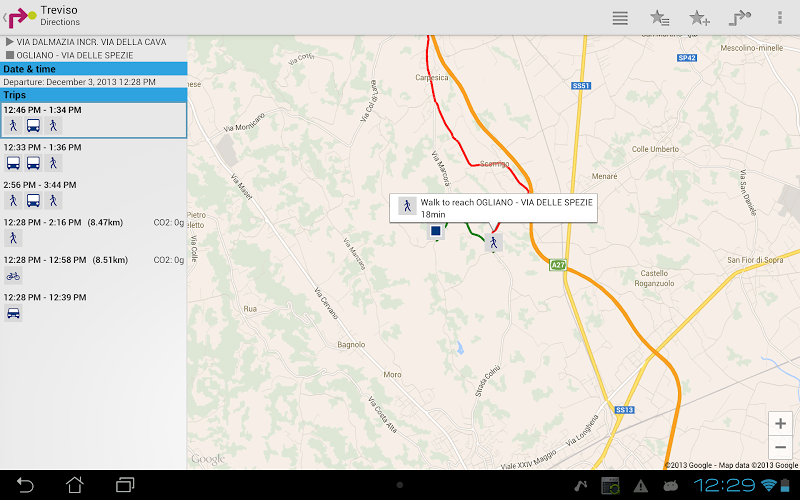Choose trip 12:46 PM - 1:34 PM
Viewport: 800px width, 500px height.
point(93,120)
